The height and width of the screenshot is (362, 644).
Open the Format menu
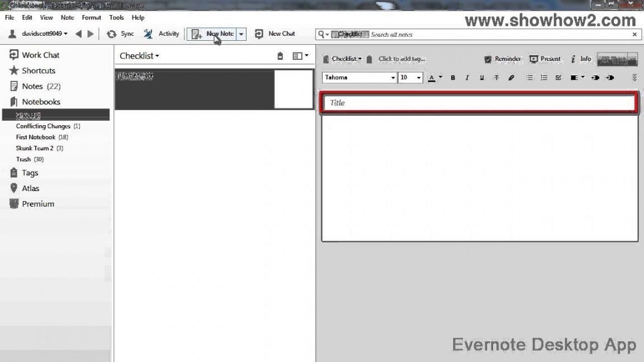click(91, 17)
